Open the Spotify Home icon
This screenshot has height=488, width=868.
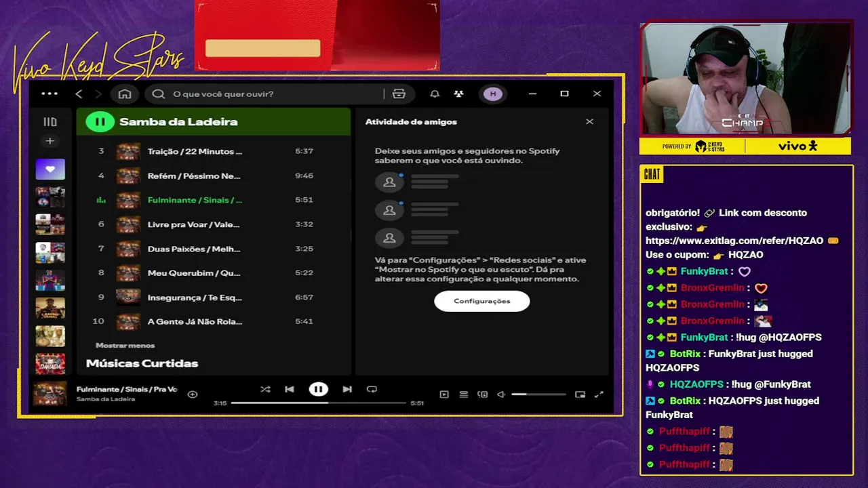click(125, 94)
